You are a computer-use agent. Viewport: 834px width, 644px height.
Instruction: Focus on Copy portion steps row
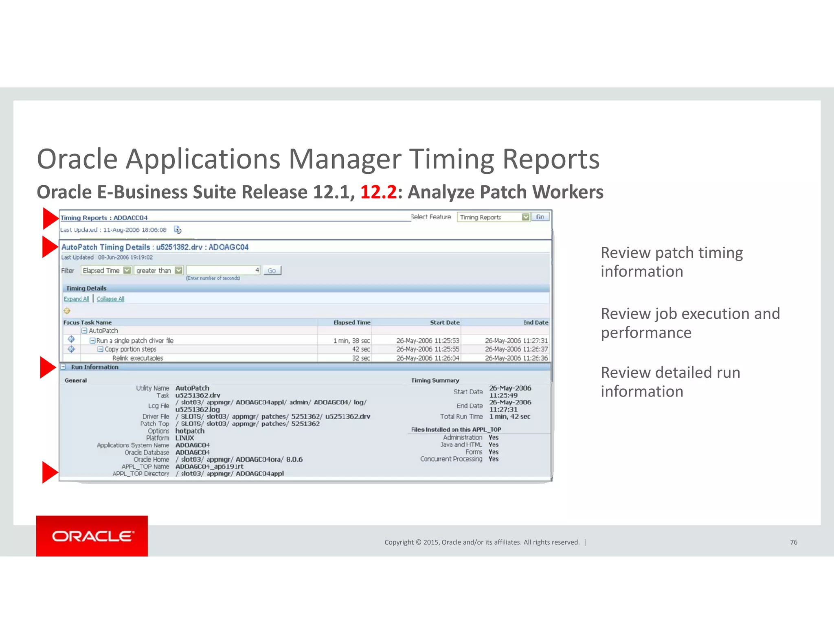pos(71,349)
